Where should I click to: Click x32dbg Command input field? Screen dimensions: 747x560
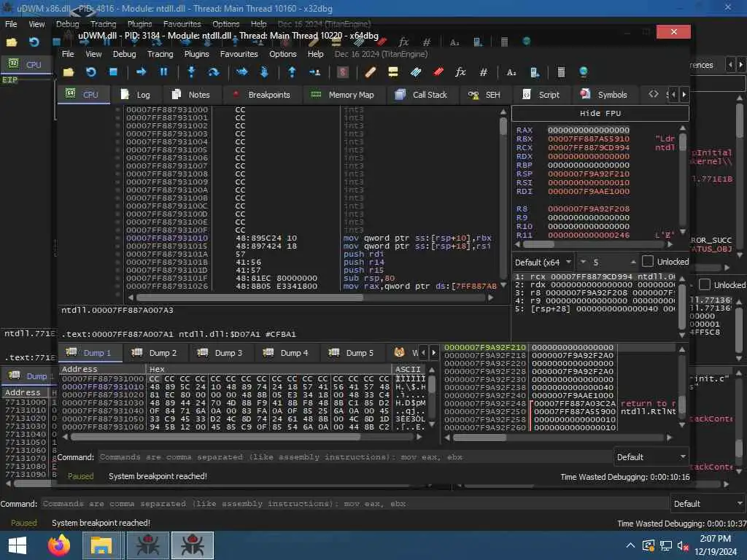pos(354,504)
